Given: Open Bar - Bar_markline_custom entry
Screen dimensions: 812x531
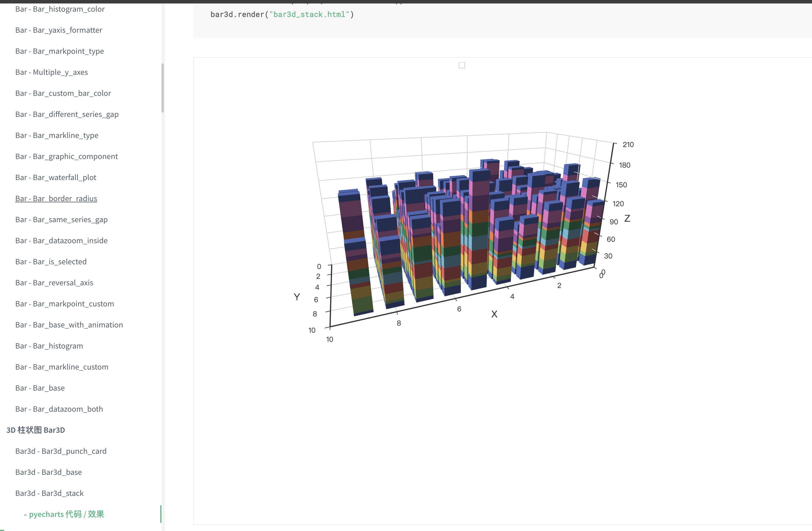Looking at the screenshot, I should [x=62, y=367].
